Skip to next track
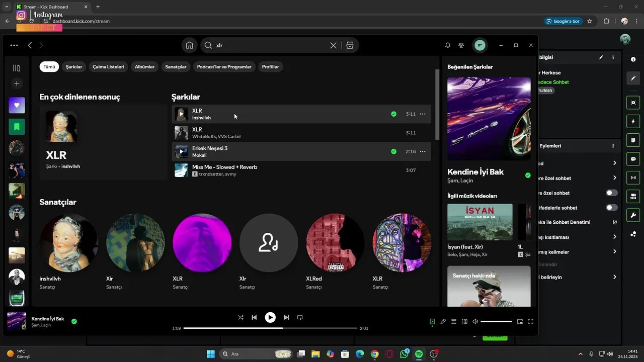This screenshot has height=362, width=644. (x=286, y=317)
